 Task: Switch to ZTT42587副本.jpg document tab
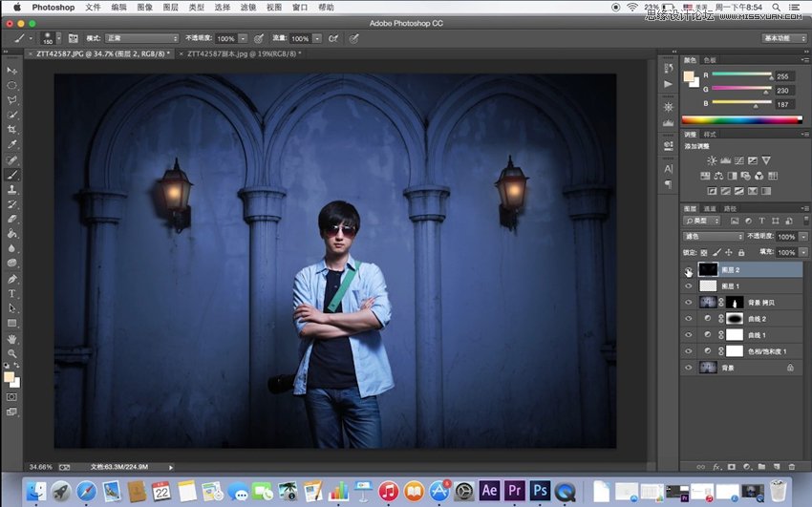(244, 53)
